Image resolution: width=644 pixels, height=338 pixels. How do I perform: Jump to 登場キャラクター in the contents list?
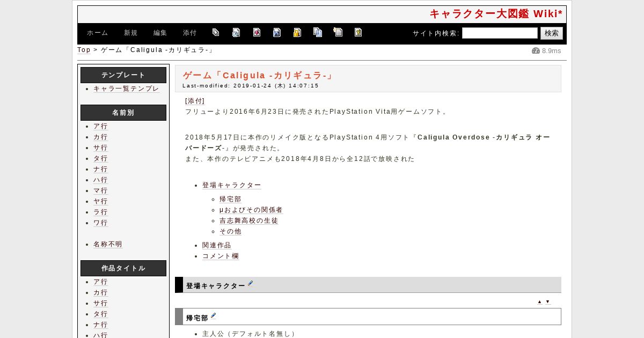pos(232,185)
